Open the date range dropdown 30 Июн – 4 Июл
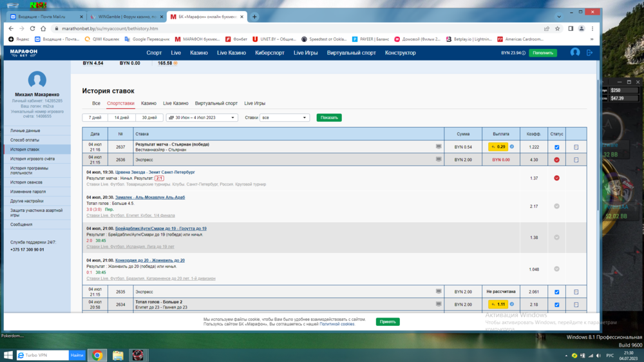This screenshot has width=644, height=362. 202,118
